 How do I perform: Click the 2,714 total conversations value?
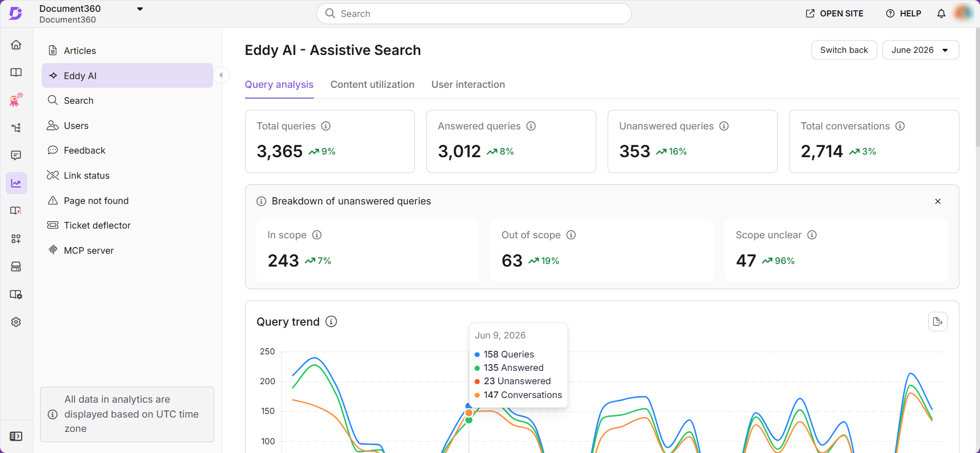tap(822, 152)
